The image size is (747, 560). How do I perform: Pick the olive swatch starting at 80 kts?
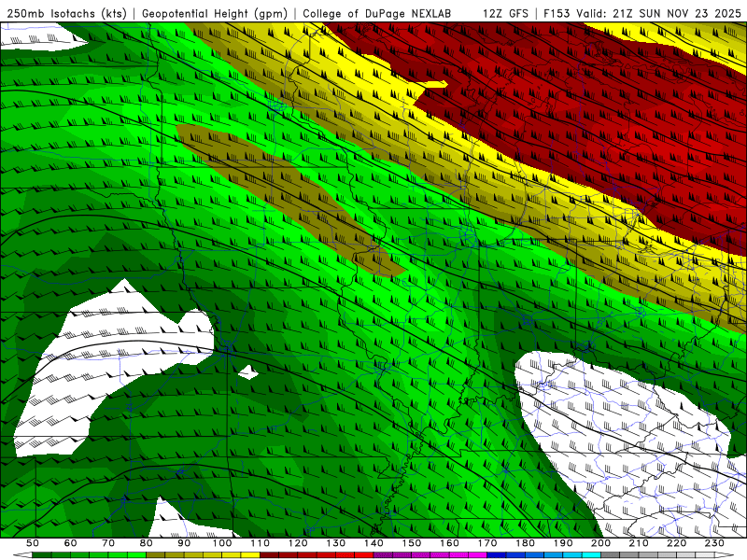click(155, 554)
